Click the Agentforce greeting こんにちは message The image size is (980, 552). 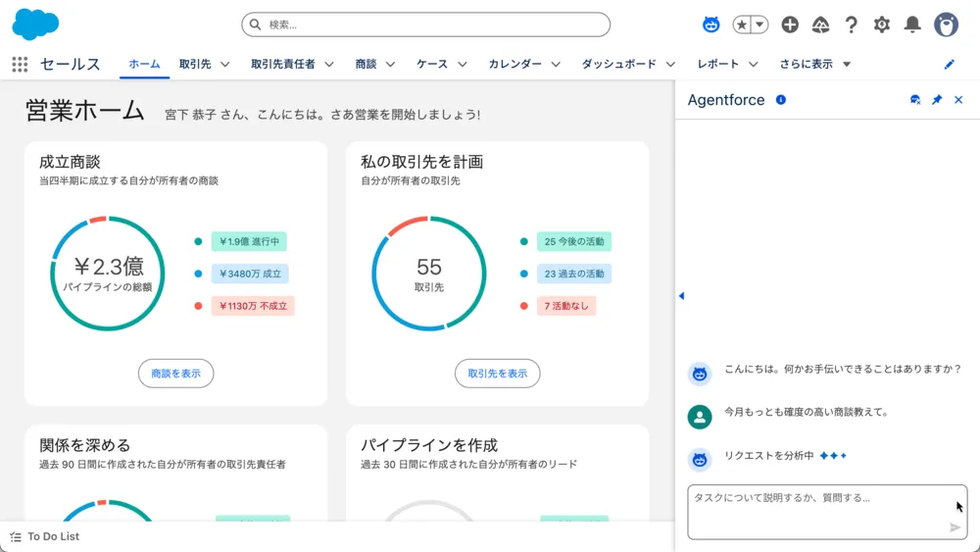(843, 369)
